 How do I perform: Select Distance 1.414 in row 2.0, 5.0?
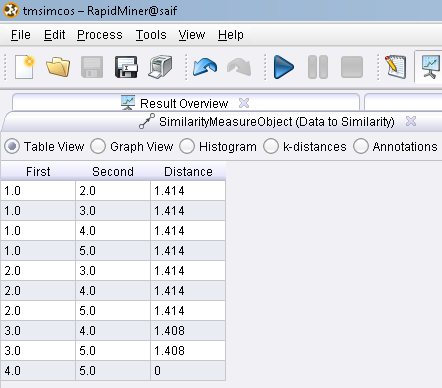[x=188, y=310]
